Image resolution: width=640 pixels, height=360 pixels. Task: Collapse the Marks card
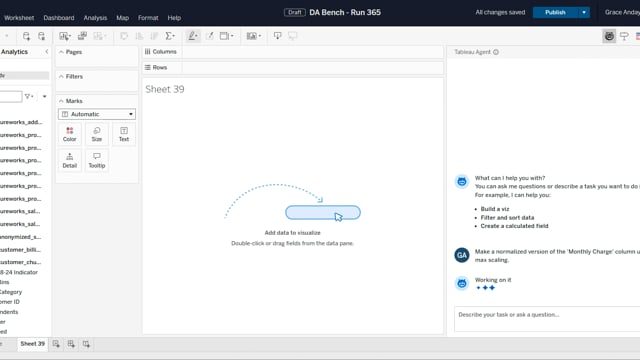click(x=61, y=101)
